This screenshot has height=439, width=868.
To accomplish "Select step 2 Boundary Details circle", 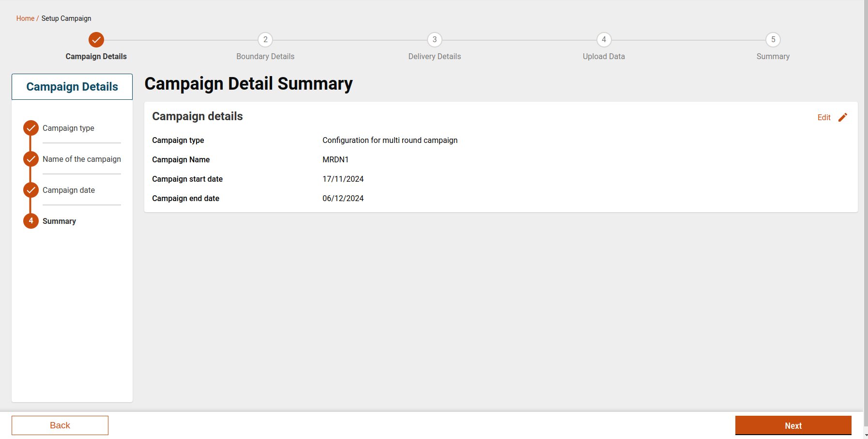I will [265, 40].
